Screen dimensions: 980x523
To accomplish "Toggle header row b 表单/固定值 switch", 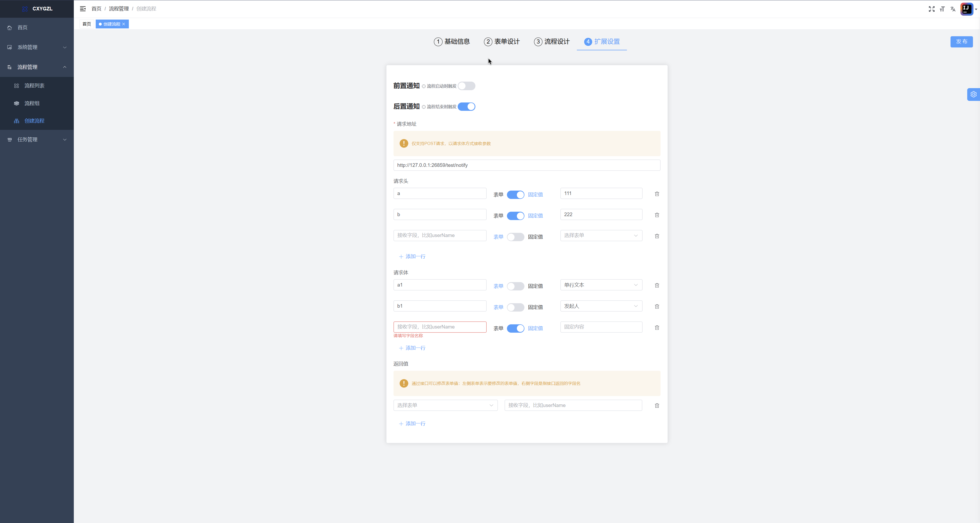I will point(516,216).
